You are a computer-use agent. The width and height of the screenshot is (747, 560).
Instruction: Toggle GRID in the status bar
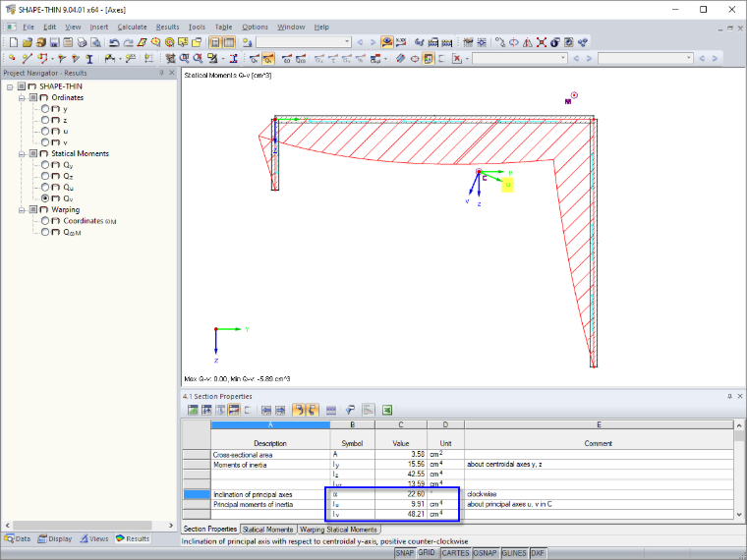(x=427, y=553)
